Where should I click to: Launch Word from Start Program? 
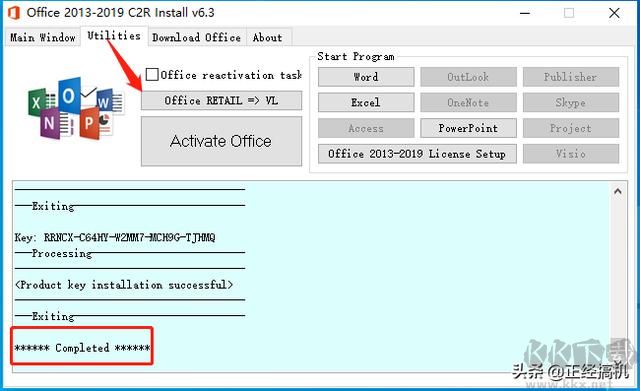tap(366, 77)
